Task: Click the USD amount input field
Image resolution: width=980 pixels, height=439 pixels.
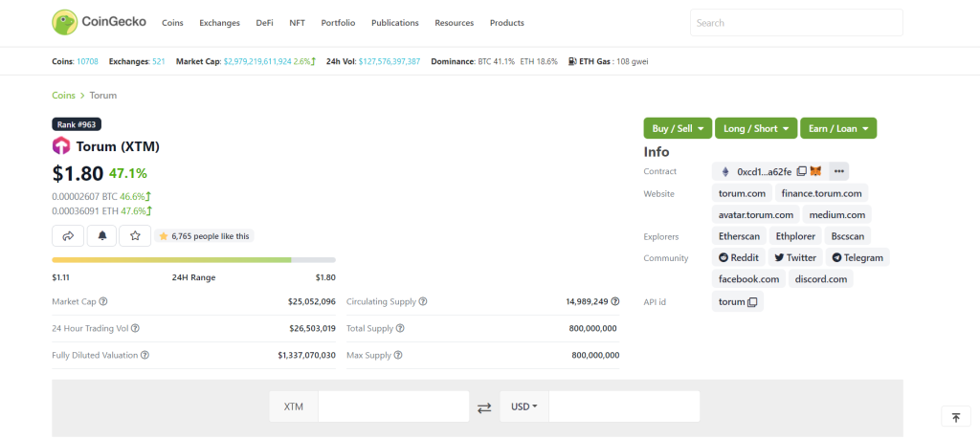Action: pos(624,406)
